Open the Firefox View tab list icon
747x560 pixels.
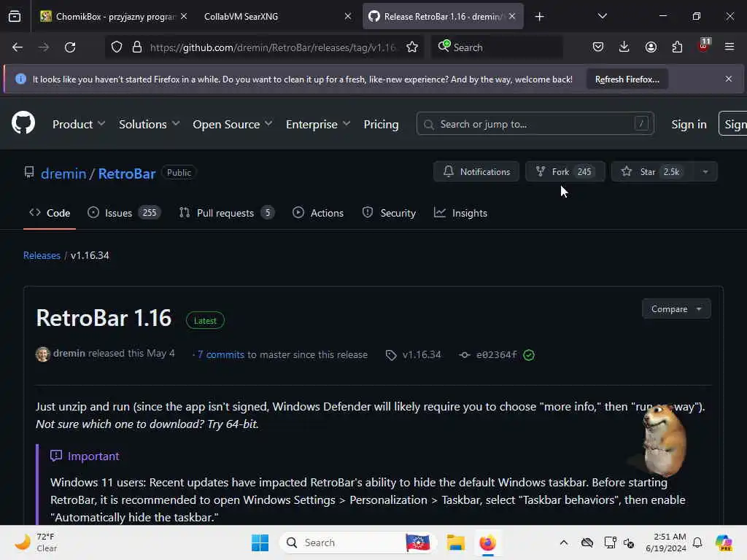click(15, 16)
